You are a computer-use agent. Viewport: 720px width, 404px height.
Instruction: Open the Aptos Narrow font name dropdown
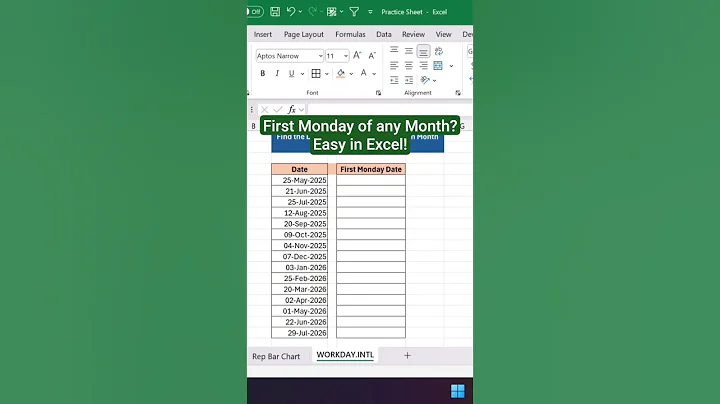tap(320, 56)
